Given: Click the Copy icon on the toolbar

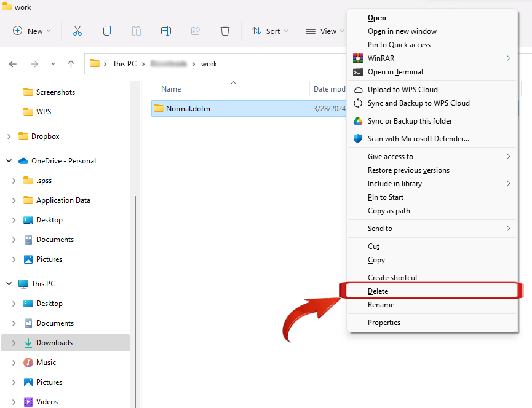Looking at the screenshot, I should pos(106,30).
